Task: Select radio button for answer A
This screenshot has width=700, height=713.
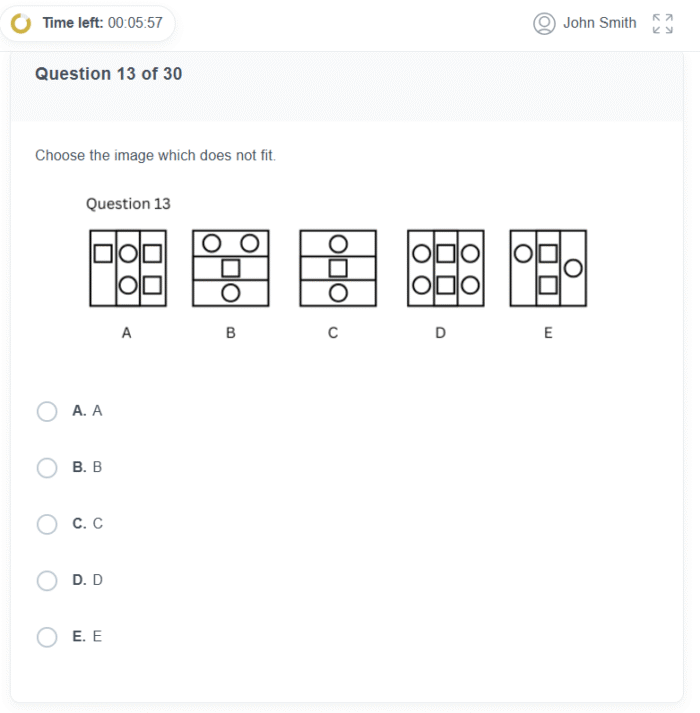Action: (47, 411)
